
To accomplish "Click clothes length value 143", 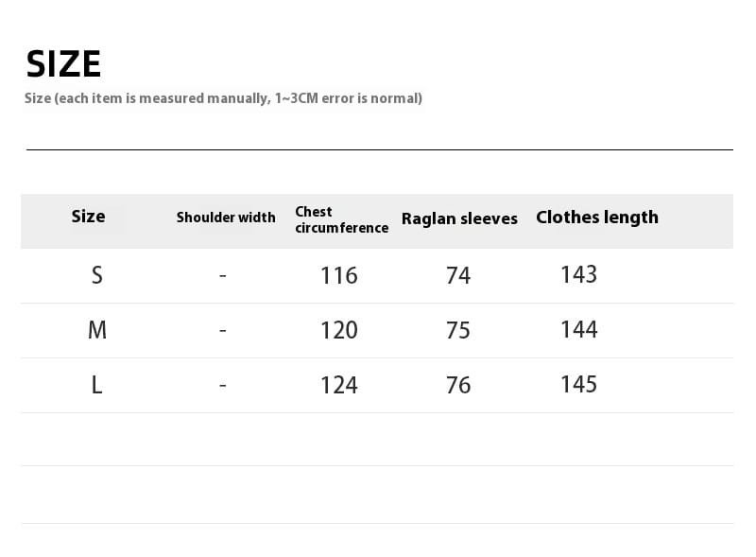I will 578,274.
